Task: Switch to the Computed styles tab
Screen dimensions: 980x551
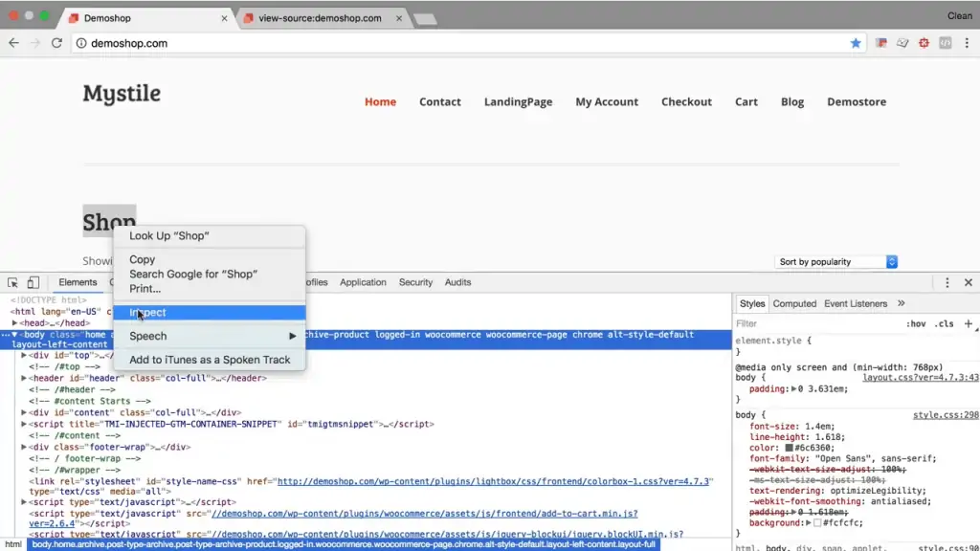Action: pos(794,303)
